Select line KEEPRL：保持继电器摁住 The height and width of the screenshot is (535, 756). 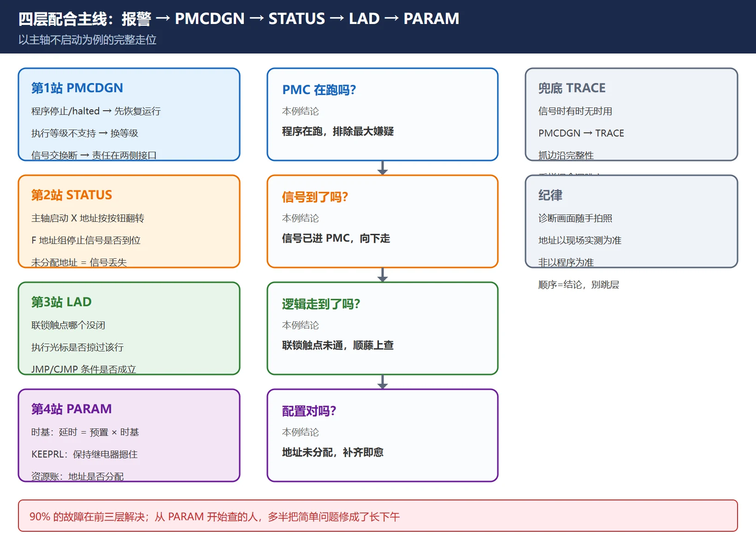[84, 454]
